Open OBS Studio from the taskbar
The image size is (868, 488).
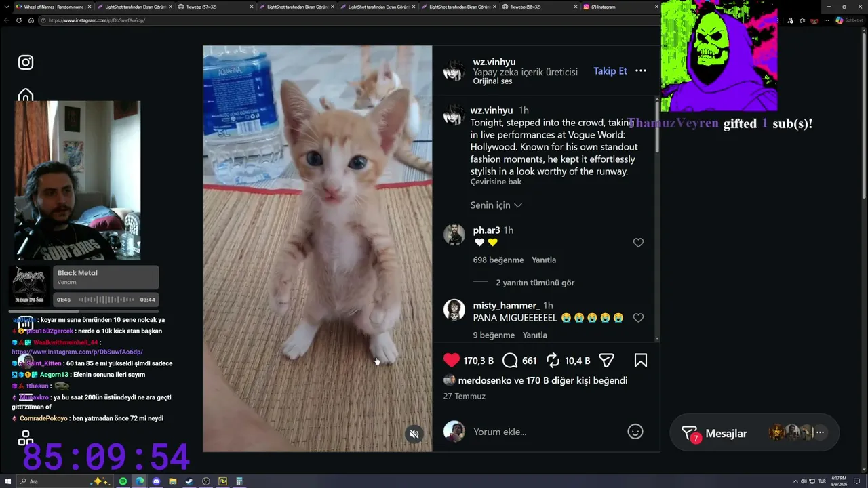pyautogui.click(x=206, y=481)
